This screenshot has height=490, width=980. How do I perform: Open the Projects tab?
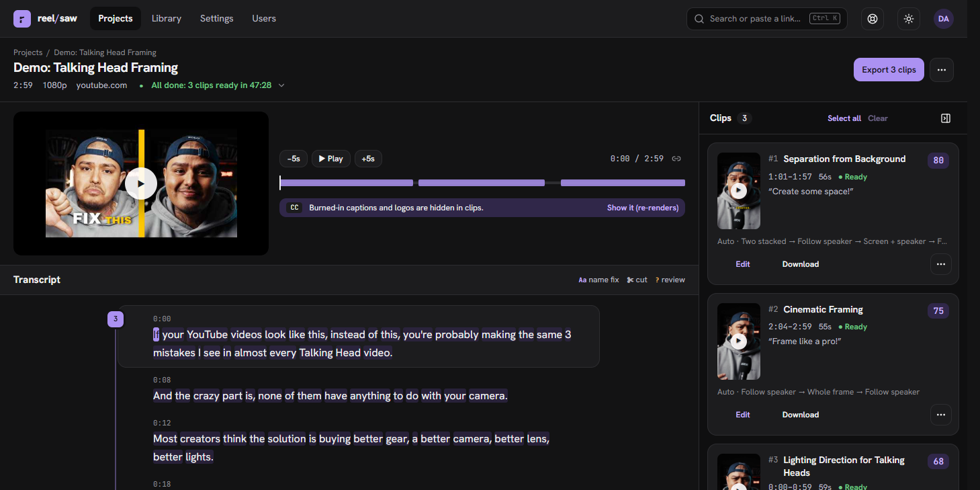click(116, 19)
